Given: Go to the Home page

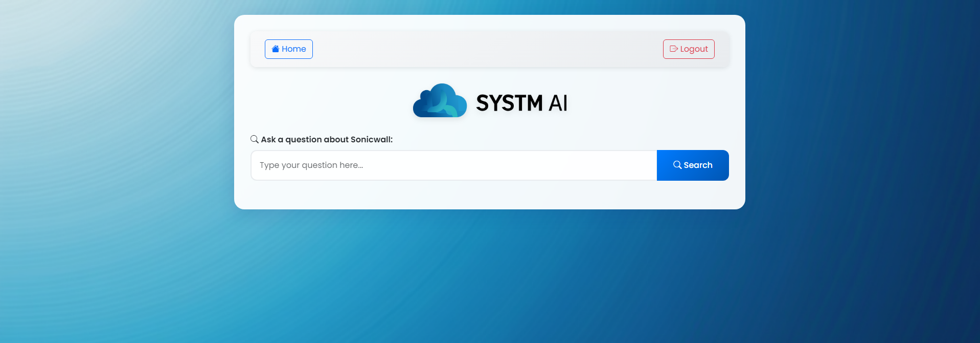Looking at the screenshot, I should tap(289, 49).
